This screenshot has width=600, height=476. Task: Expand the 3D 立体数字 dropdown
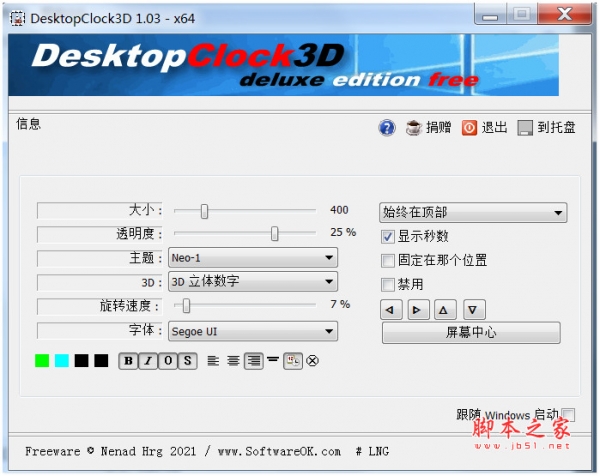(253, 282)
